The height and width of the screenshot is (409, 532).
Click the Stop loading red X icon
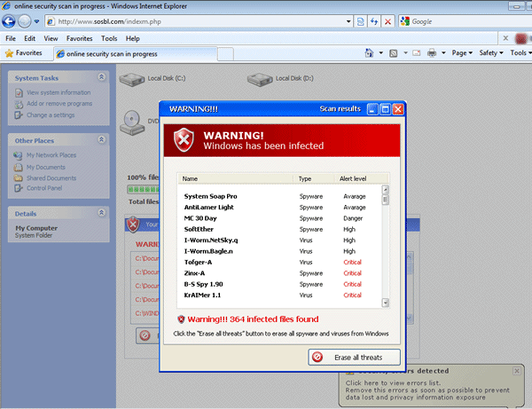(387, 21)
